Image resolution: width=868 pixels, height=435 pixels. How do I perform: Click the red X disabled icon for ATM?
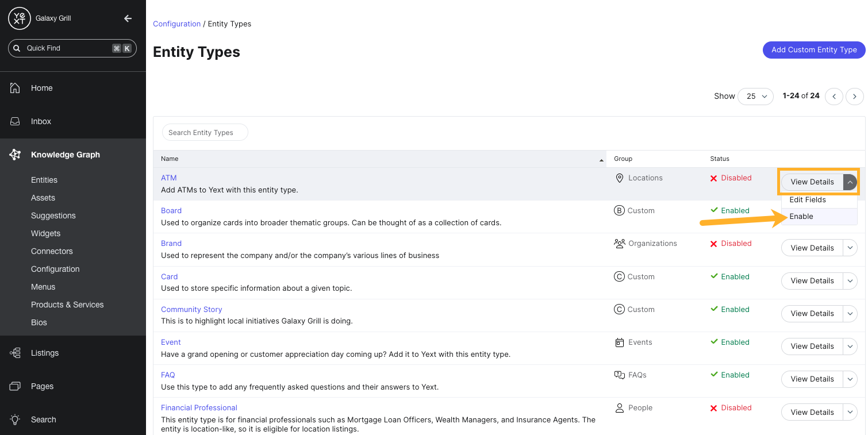pos(714,178)
